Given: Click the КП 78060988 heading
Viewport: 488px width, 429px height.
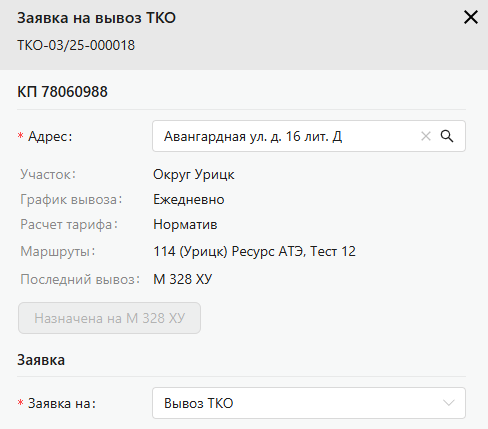Looking at the screenshot, I should (x=62, y=92).
